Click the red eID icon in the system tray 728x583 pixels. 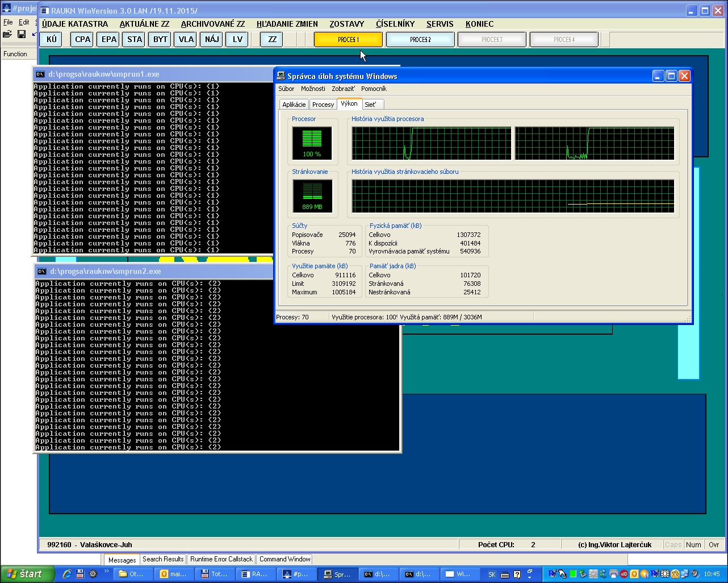623,574
